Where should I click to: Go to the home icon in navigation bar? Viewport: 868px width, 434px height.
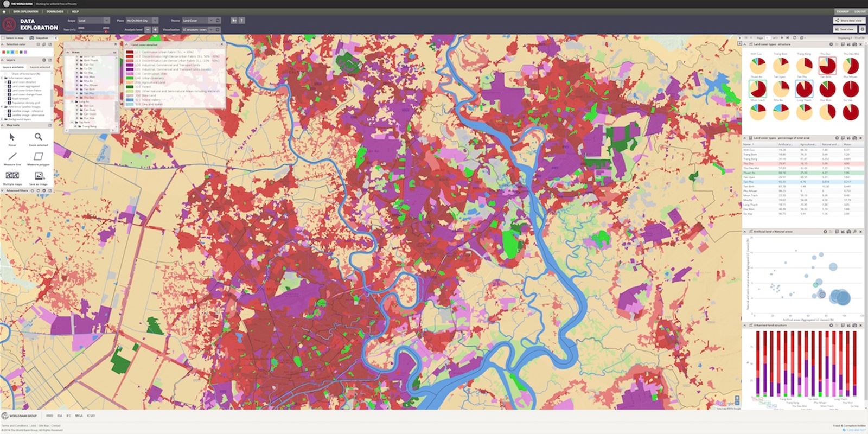(x=4, y=11)
